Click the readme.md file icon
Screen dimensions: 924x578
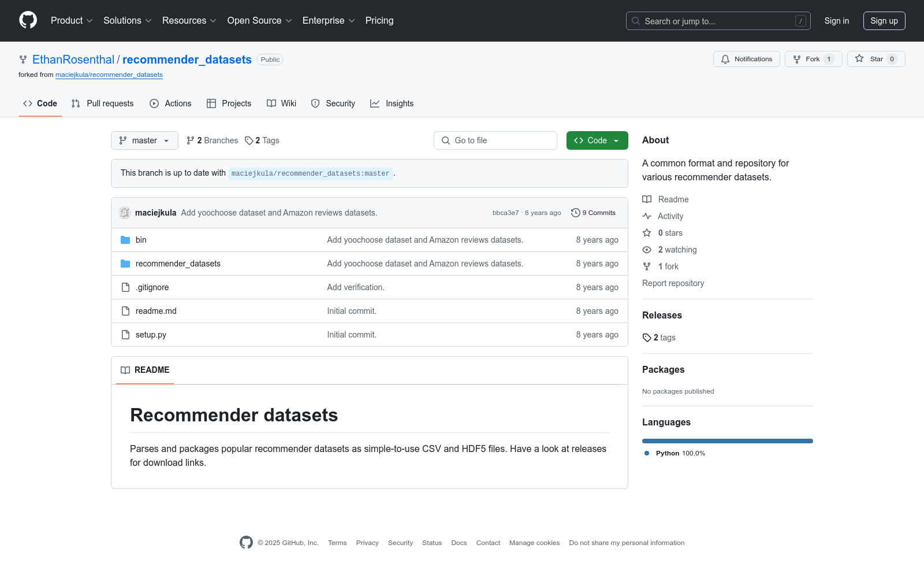pyautogui.click(x=125, y=311)
